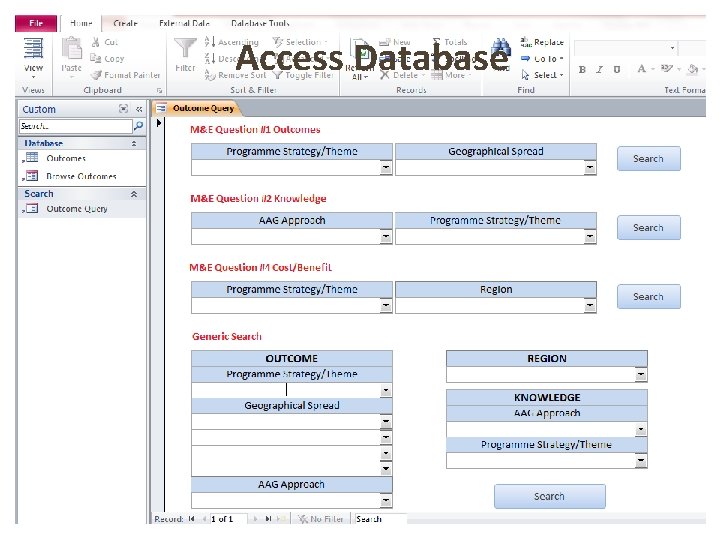The width and height of the screenshot is (720, 540).
Task: Open the File tab
Action: [36, 23]
